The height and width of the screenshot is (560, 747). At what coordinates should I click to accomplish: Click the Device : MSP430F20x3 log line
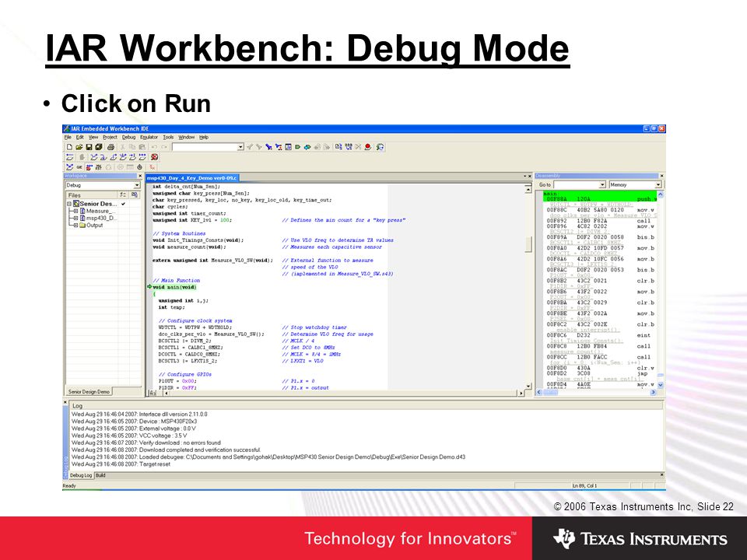pyautogui.click(x=135, y=422)
